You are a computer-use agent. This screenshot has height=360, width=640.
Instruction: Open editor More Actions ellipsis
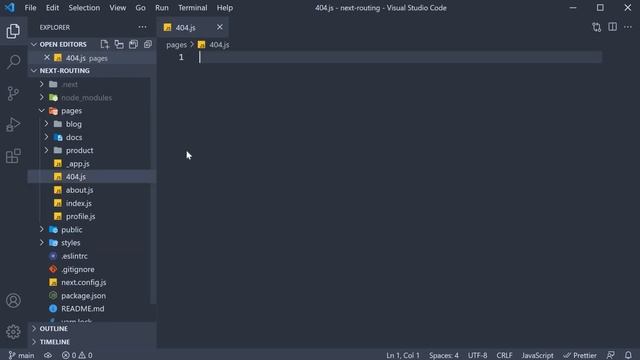tap(628, 27)
